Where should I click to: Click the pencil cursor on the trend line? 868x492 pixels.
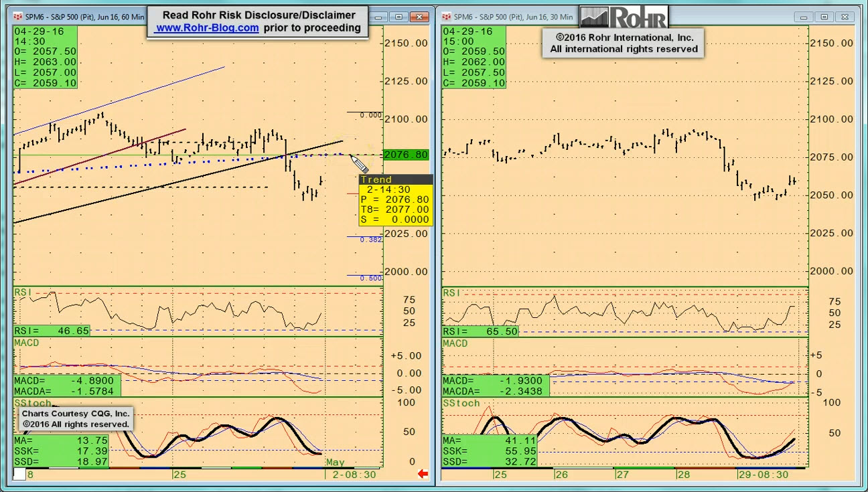click(359, 165)
